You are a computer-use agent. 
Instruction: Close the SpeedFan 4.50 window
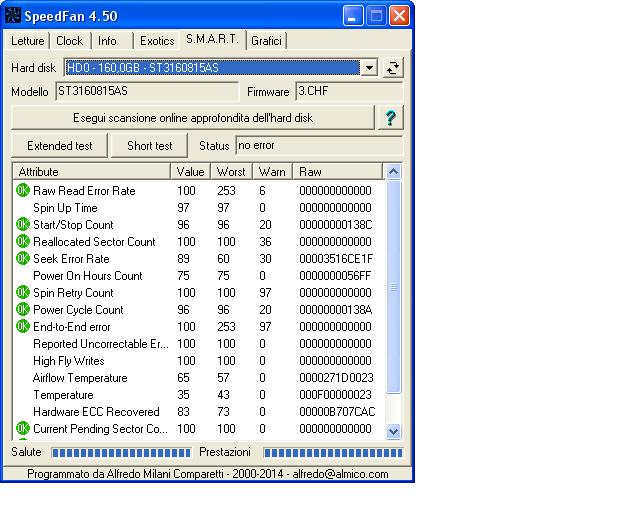[x=399, y=16]
